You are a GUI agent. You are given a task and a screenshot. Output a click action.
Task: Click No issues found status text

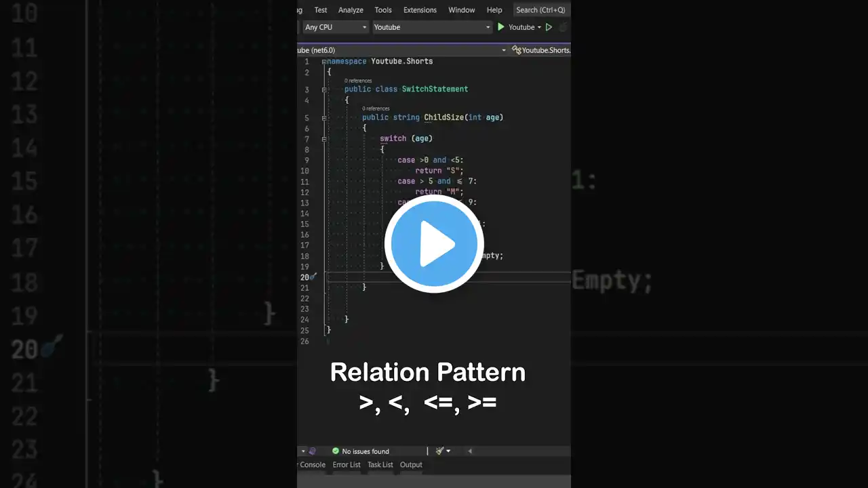coord(366,451)
